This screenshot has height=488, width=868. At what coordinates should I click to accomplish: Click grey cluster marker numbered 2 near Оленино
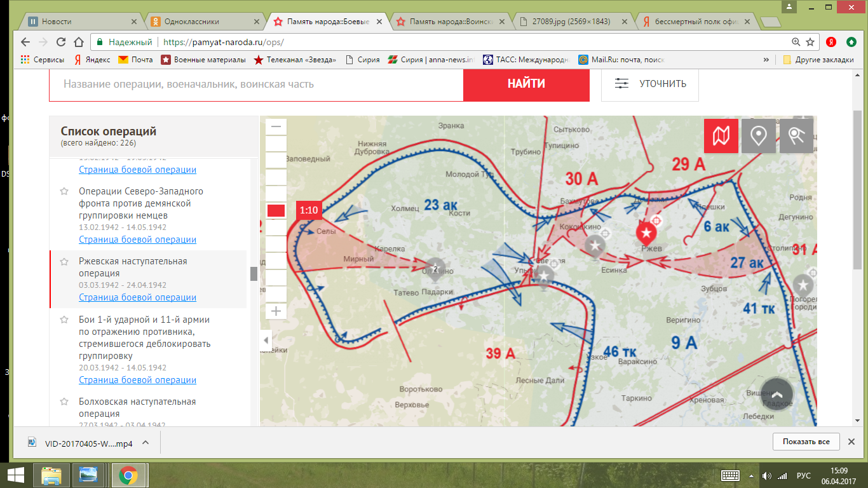[435, 268]
